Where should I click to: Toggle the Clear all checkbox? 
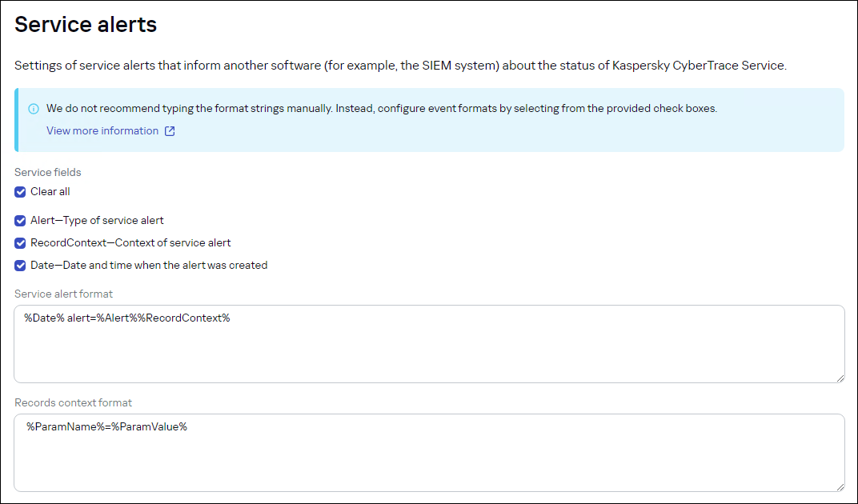tap(19, 191)
